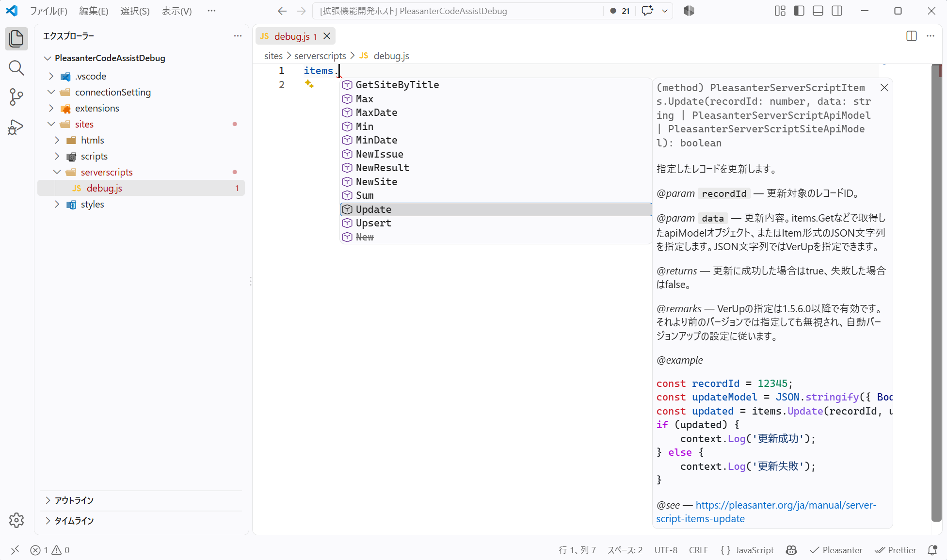This screenshot has height=560, width=947.
Task: Open Explorer views and more actions
Action: point(238,36)
